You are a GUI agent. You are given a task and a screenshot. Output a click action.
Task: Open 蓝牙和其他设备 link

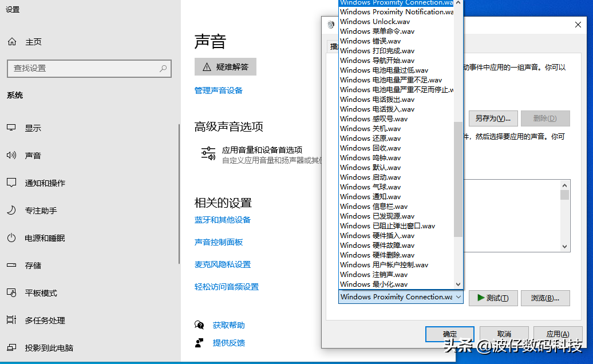pos(222,220)
